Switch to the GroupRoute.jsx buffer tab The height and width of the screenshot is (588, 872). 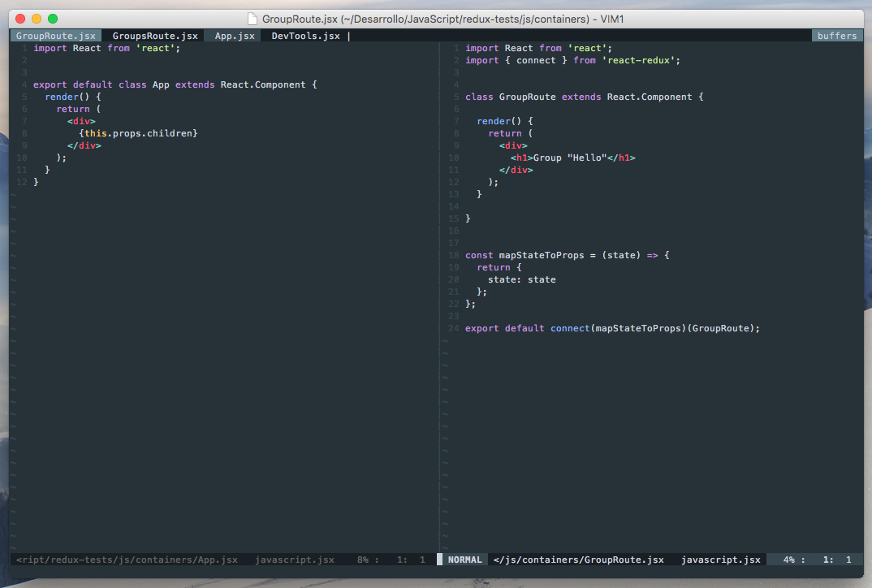tap(55, 36)
